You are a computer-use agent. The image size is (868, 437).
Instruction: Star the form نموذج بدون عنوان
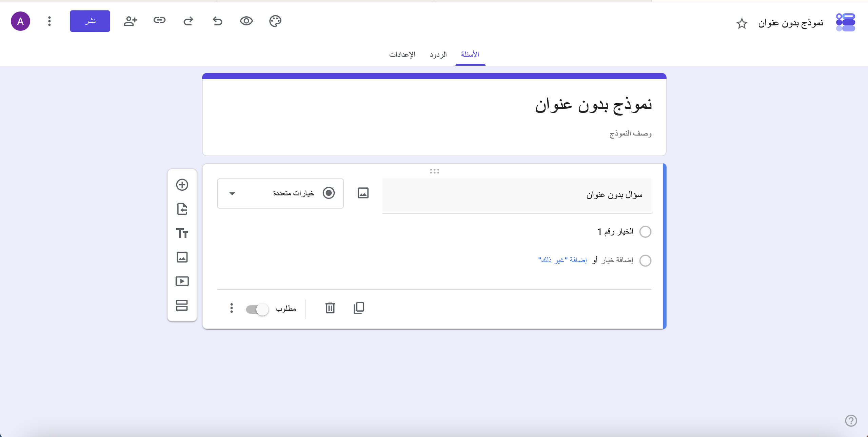tap(742, 23)
